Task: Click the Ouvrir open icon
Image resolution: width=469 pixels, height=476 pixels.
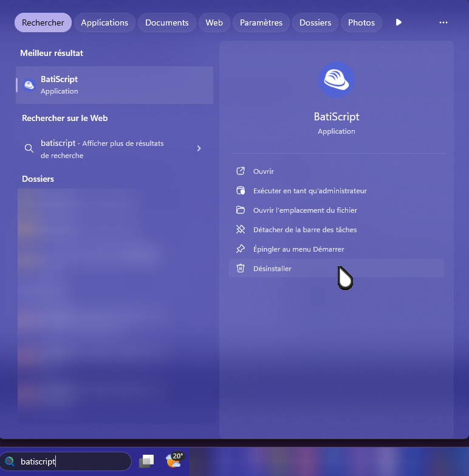Action: [241, 171]
